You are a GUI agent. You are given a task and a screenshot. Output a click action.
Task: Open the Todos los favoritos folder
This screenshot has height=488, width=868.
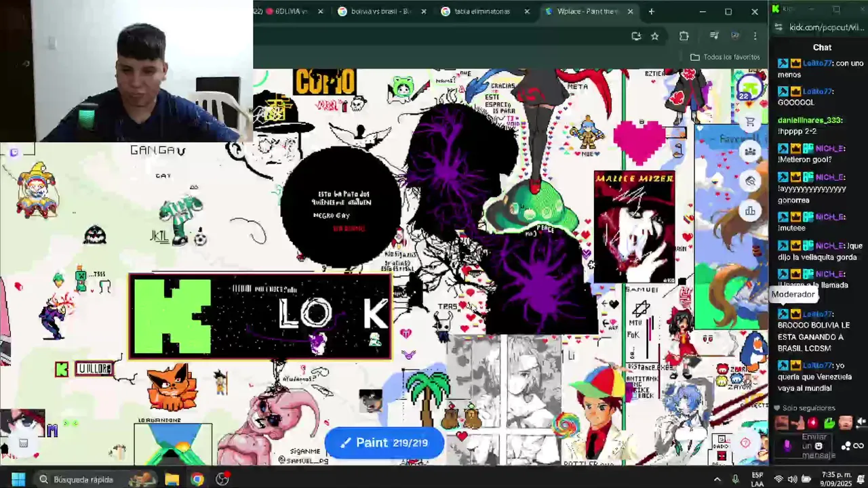pos(725,57)
